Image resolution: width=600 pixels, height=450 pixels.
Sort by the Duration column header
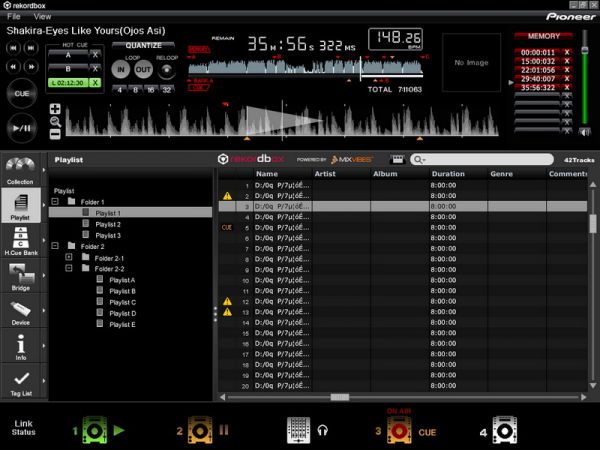458,174
